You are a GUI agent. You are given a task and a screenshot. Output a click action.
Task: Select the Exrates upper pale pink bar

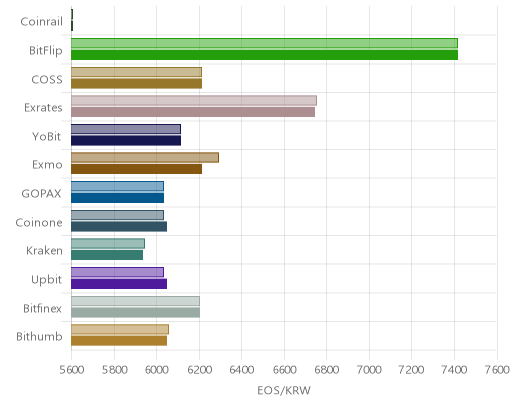point(194,101)
